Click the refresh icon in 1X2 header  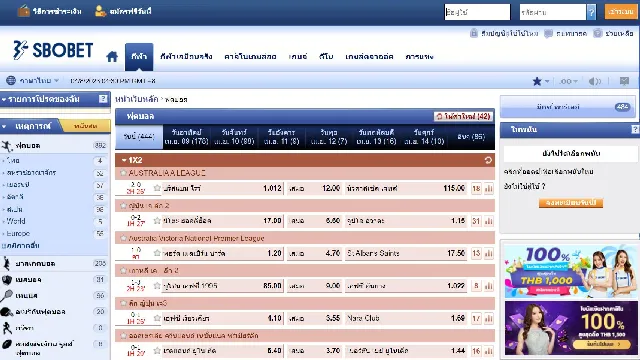tap(488, 160)
